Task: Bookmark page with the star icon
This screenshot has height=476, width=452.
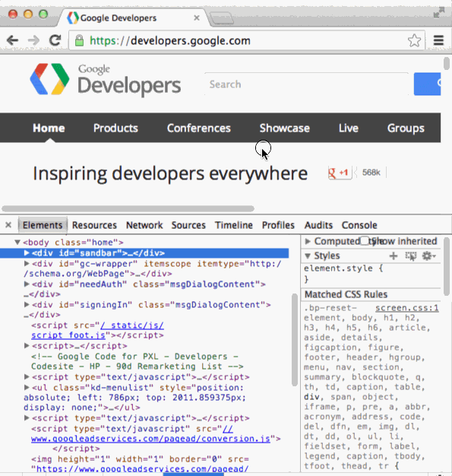Action: click(x=414, y=40)
